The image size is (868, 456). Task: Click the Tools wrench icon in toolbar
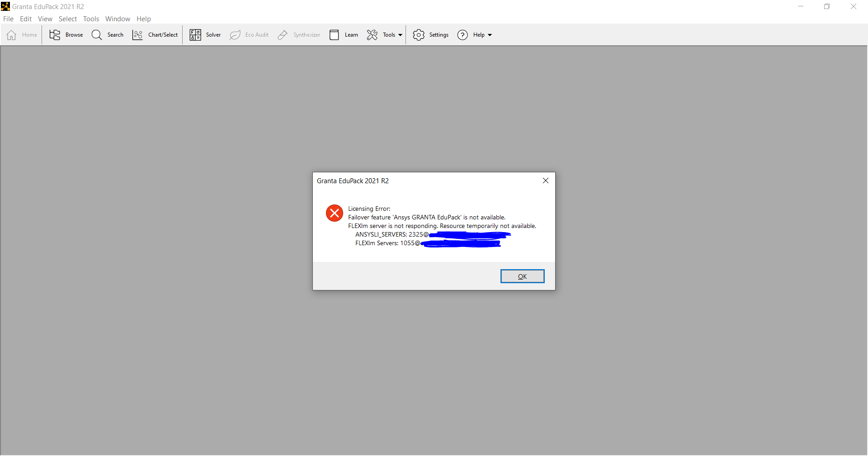coord(372,35)
